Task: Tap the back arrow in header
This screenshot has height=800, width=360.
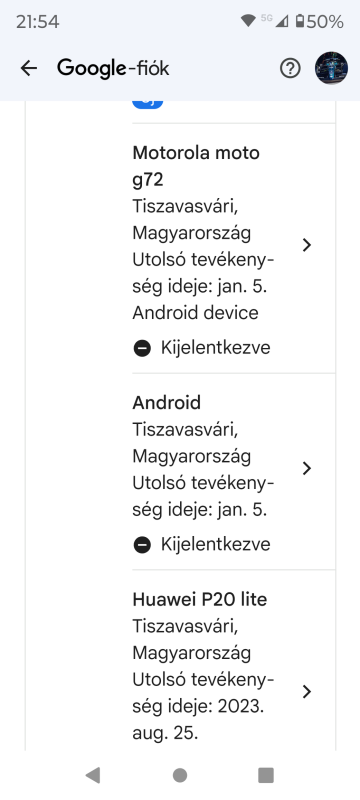Action: (29, 68)
